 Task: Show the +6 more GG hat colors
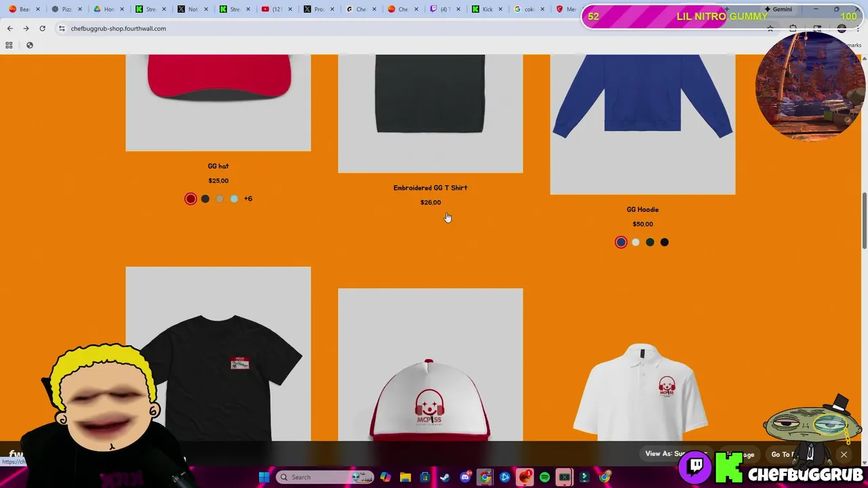(248, 199)
